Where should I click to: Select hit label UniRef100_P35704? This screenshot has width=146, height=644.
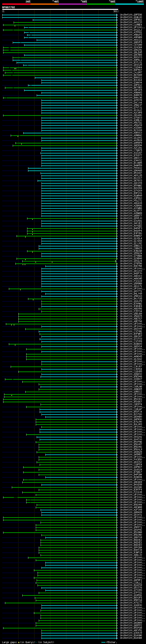pos(131,311)
